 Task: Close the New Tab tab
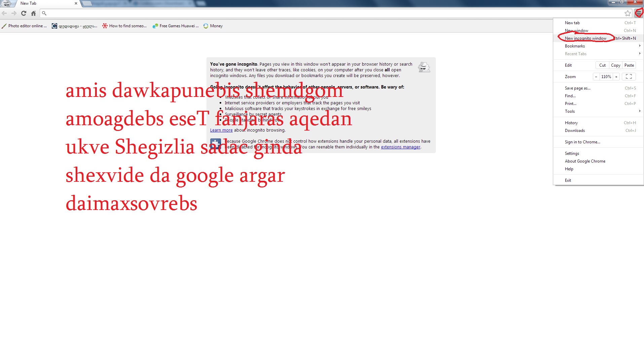[76, 3]
